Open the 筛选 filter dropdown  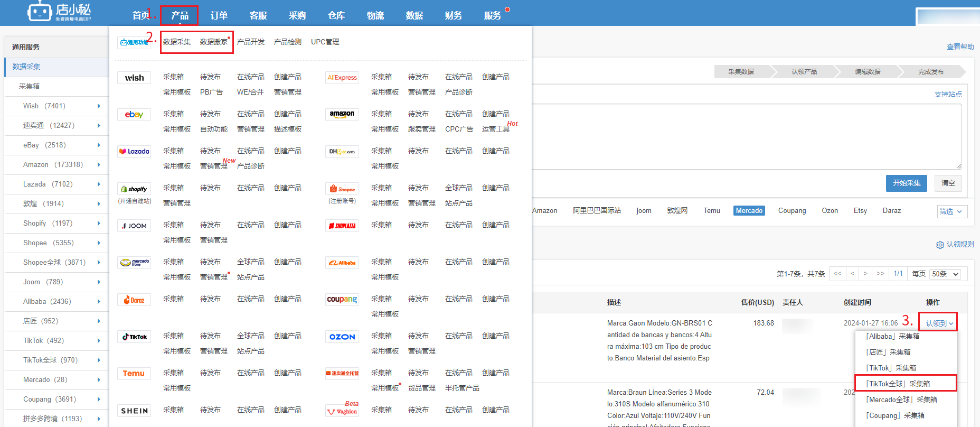coord(953,211)
